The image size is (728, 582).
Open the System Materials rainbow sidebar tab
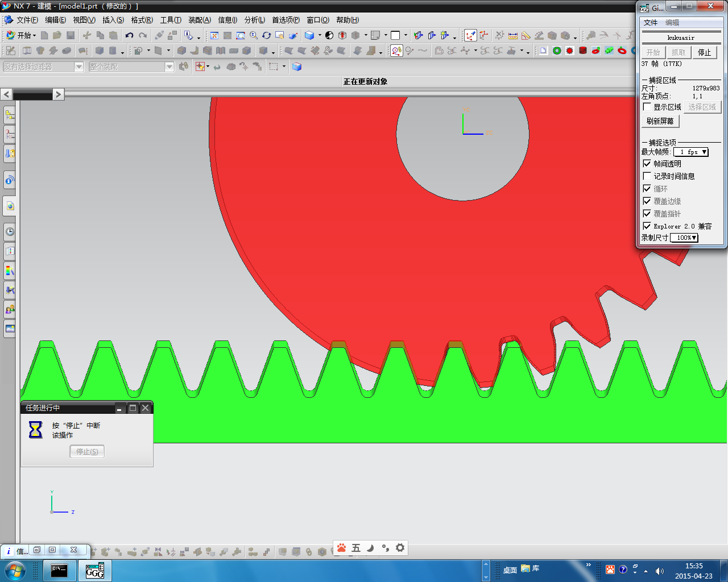point(10,270)
